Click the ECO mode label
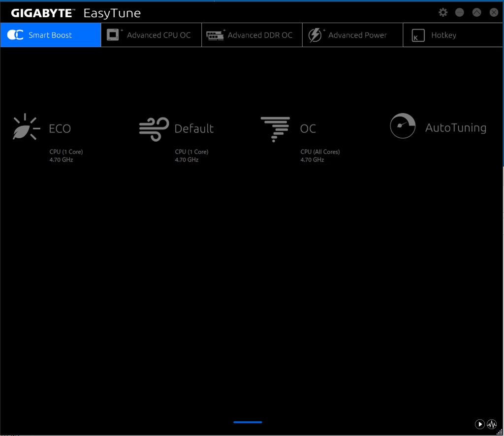This screenshot has width=504, height=436. [x=60, y=128]
